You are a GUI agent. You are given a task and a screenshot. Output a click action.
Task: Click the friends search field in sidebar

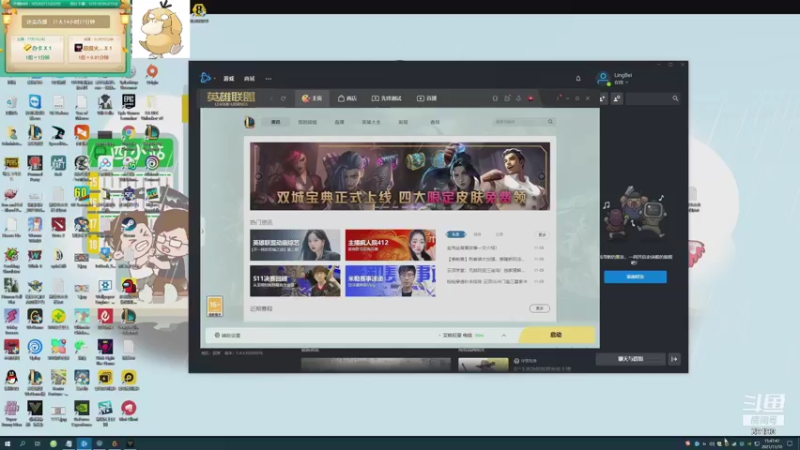pos(653,98)
